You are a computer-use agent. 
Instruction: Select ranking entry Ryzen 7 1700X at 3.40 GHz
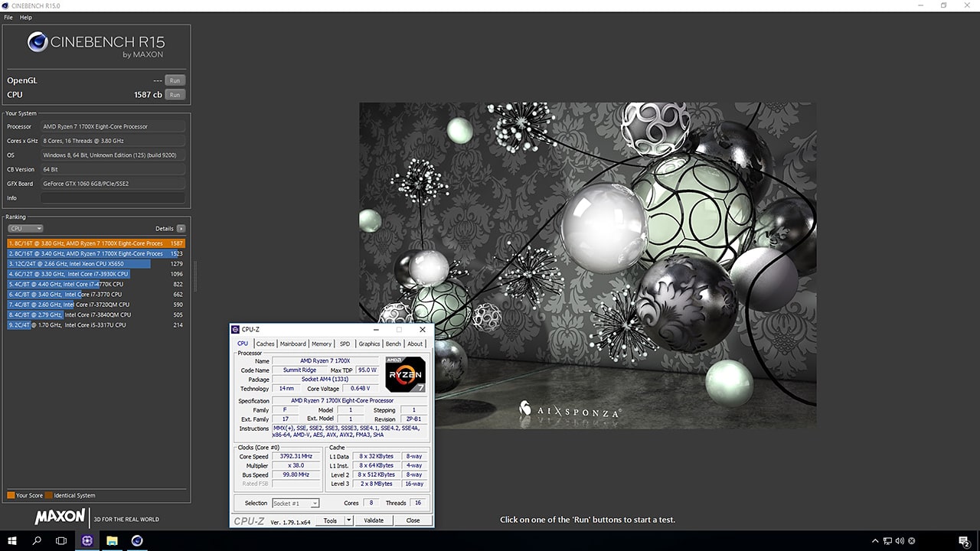click(96, 253)
